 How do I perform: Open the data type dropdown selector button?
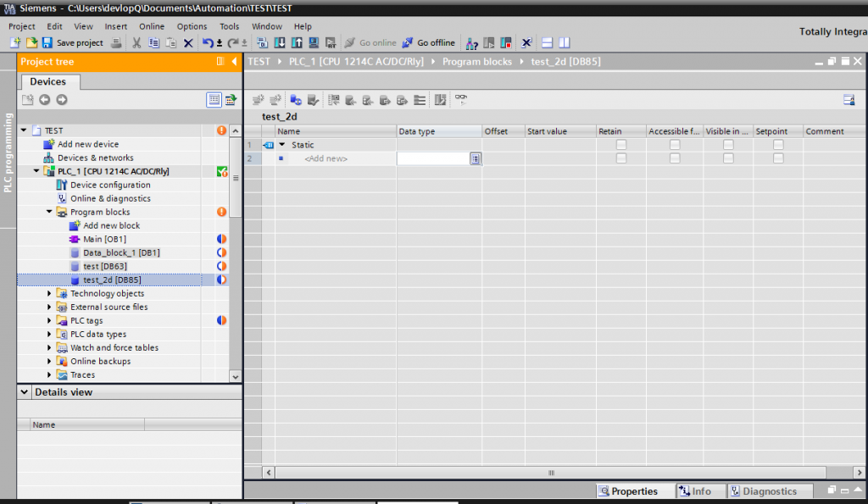click(475, 158)
